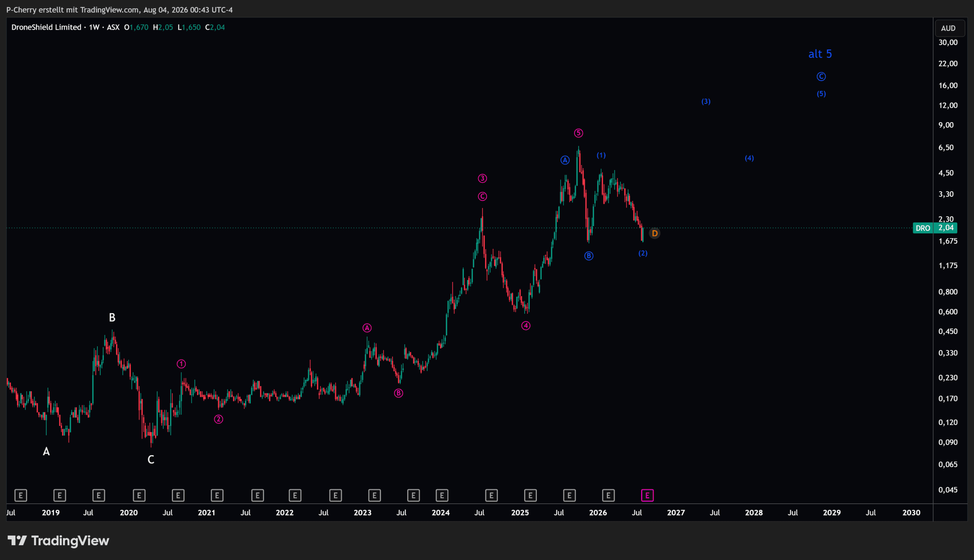Select the white A wave label
Image resolution: width=974 pixels, height=560 pixels.
click(x=46, y=452)
